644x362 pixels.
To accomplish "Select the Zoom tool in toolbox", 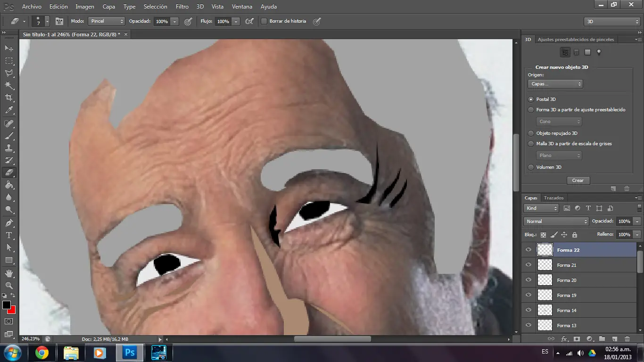I will (9, 285).
